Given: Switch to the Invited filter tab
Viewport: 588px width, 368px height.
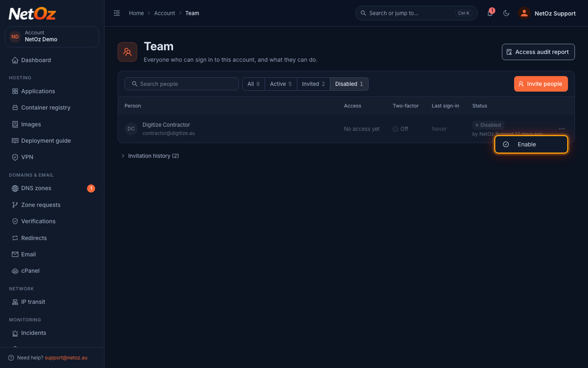Looking at the screenshot, I should click(314, 84).
